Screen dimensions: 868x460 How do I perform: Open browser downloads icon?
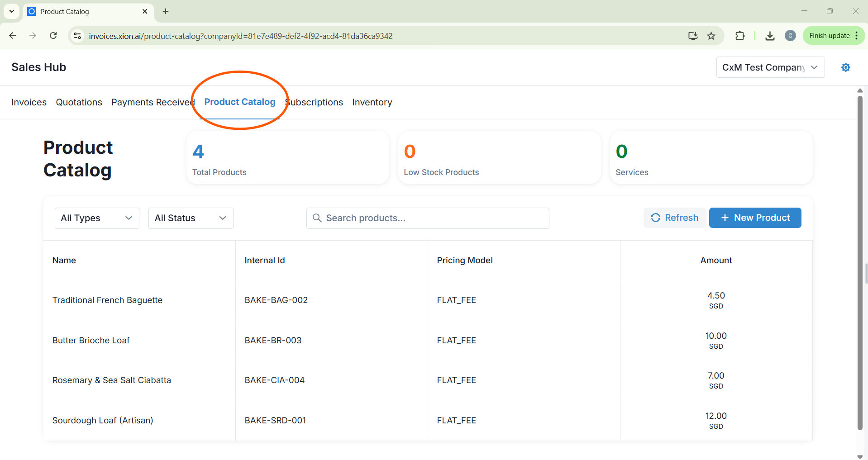click(x=770, y=36)
